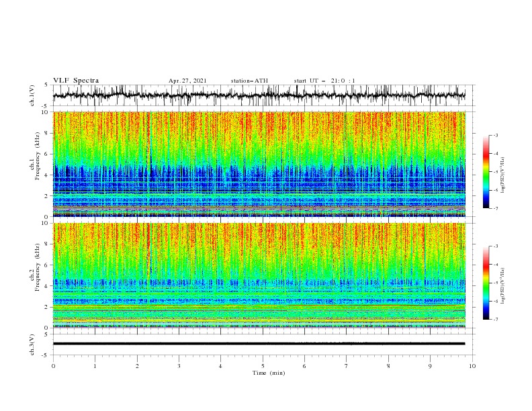
Task: Select the date text "Apr. 27, 2021"
Action: click(187, 81)
